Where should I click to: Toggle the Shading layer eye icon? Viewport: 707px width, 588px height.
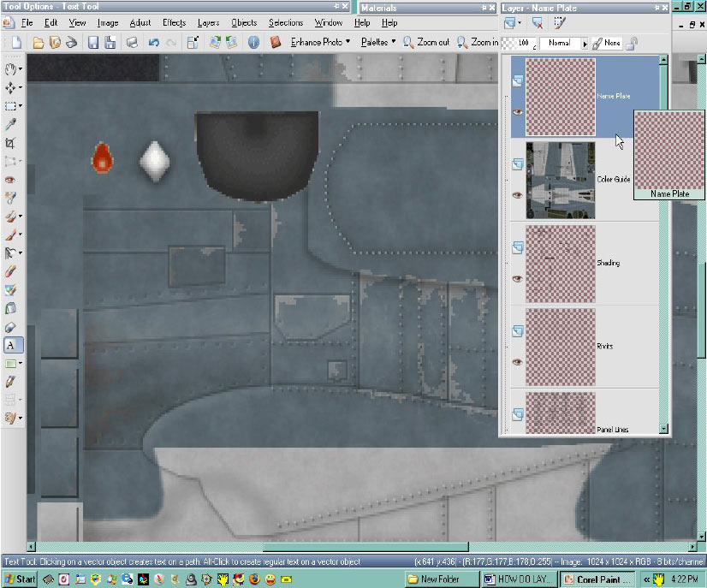tap(518, 278)
